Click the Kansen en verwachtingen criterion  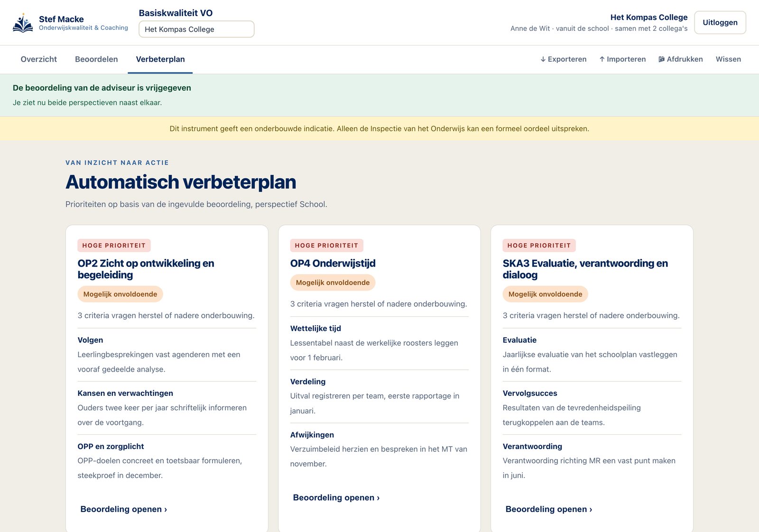coord(125,393)
